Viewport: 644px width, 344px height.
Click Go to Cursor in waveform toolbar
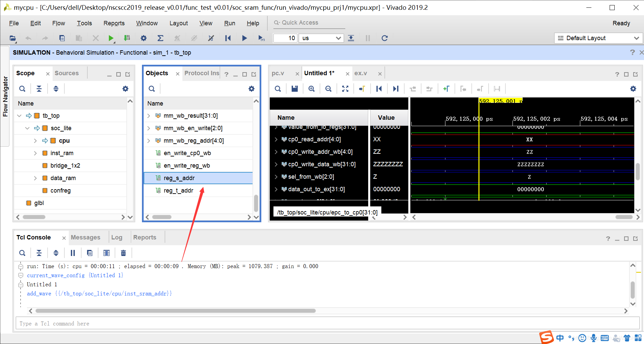point(362,89)
